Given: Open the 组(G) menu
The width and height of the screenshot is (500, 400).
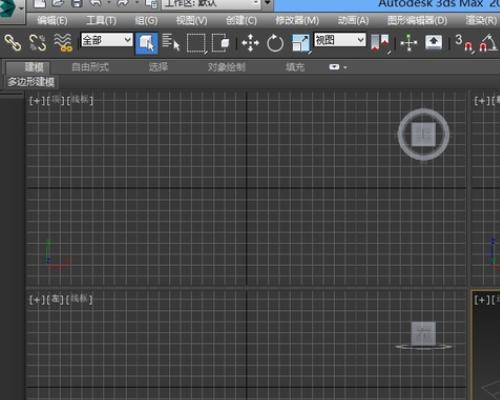Looking at the screenshot, I should (146, 21).
